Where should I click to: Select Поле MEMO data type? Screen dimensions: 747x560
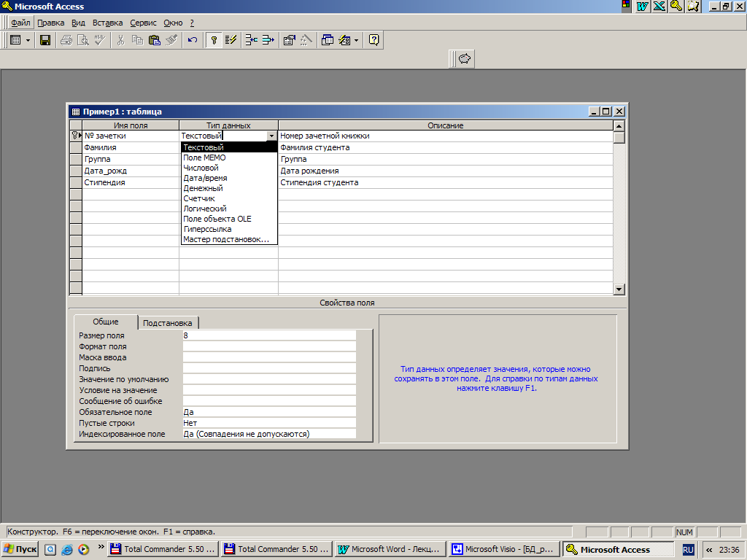(229, 157)
